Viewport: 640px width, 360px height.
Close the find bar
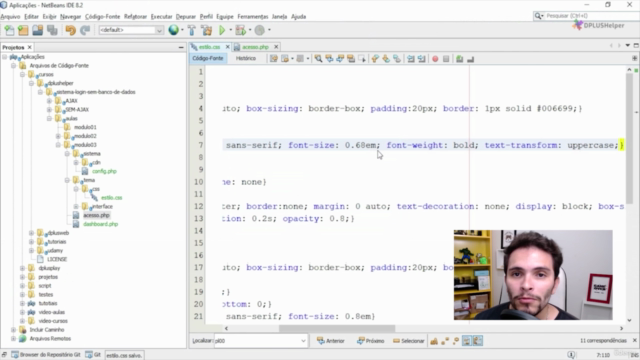coord(635,340)
